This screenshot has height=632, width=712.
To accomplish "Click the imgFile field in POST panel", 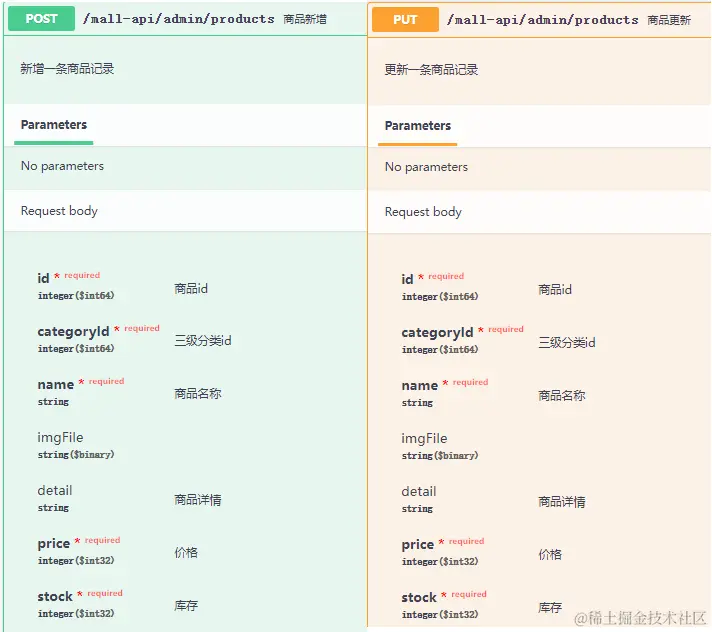I will pos(60,437).
